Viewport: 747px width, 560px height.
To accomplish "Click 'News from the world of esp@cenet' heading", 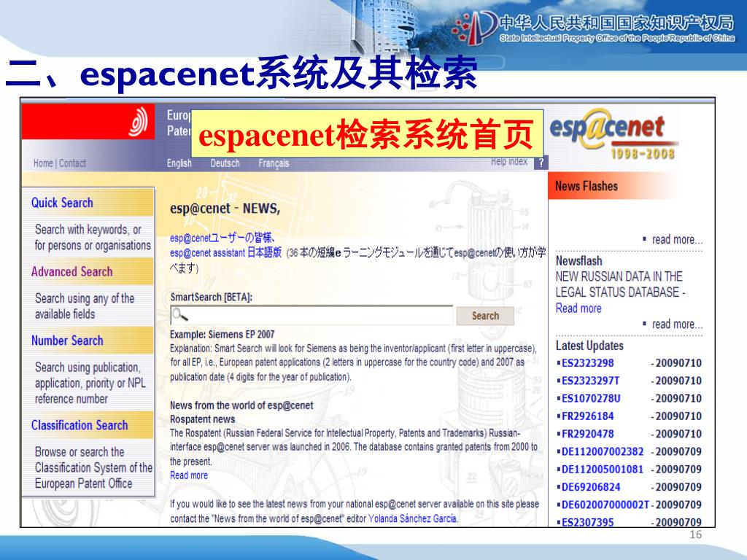I will 241,405.
